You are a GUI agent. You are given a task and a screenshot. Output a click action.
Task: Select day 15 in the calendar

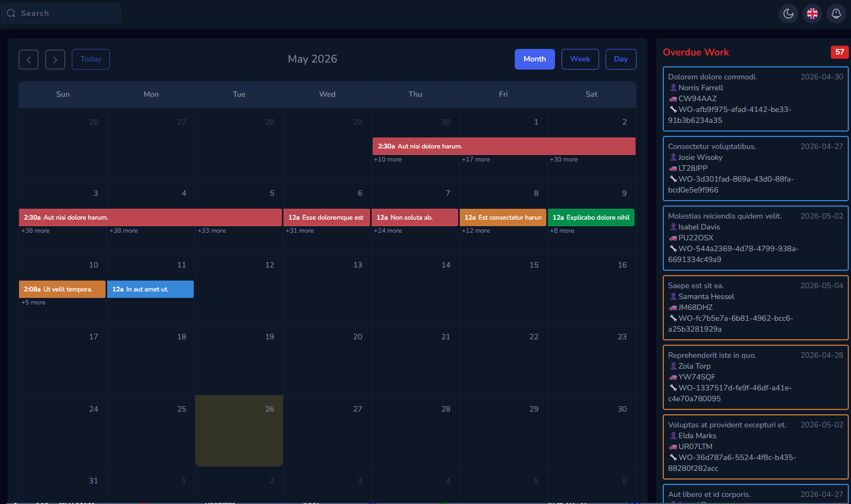(503, 287)
